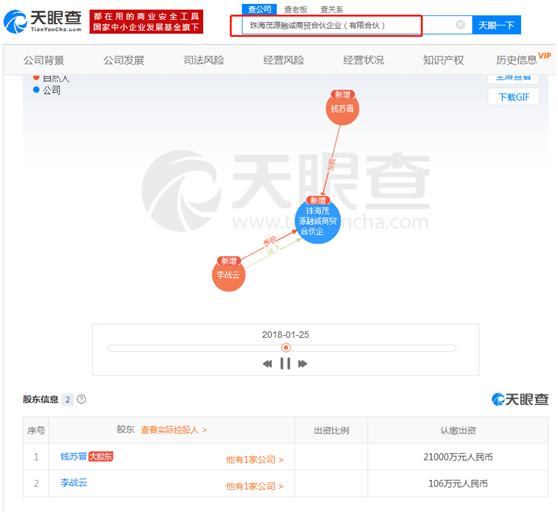
Task: Open the 经营风险 menu
Action: 284,60
